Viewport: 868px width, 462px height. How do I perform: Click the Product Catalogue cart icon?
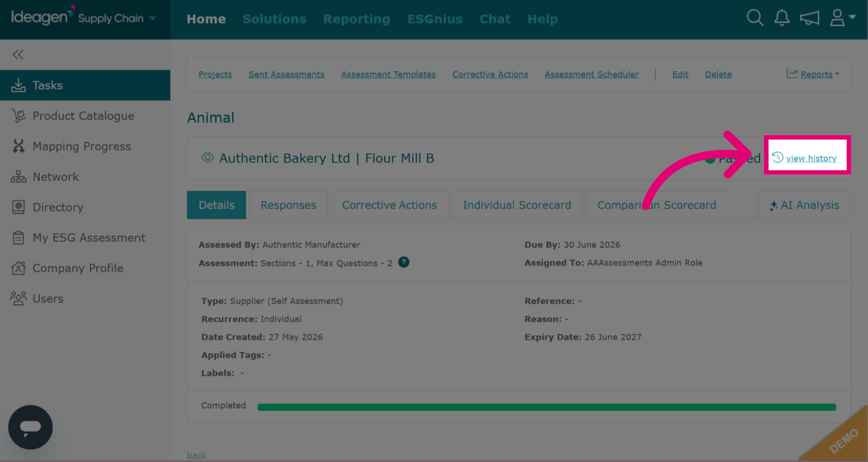(x=18, y=116)
